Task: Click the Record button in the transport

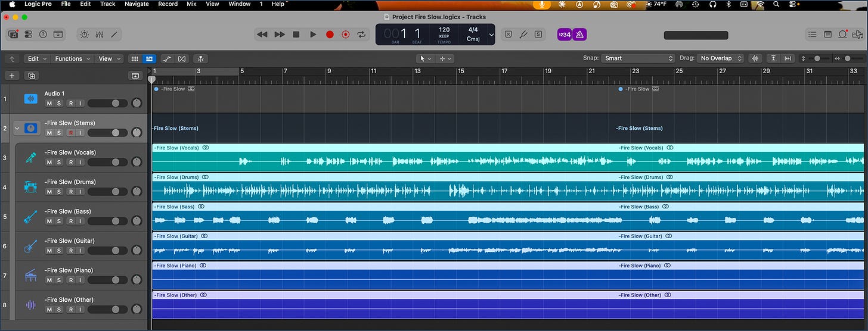Action: tap(330, 35)
